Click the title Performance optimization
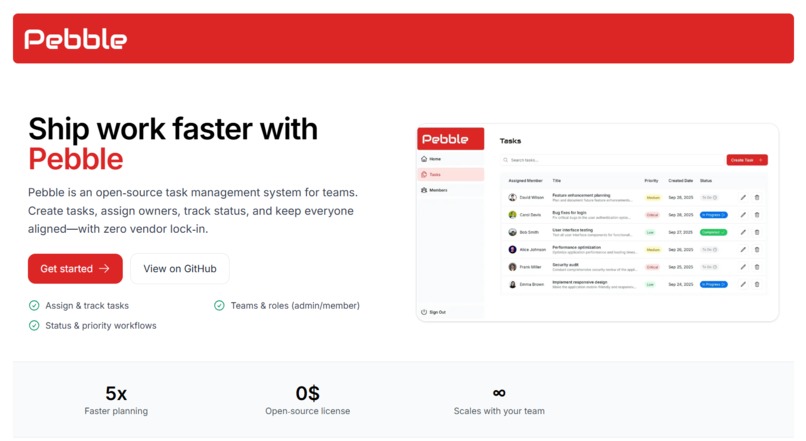Screen dimensions: 806x441 [x=576, y=247]
